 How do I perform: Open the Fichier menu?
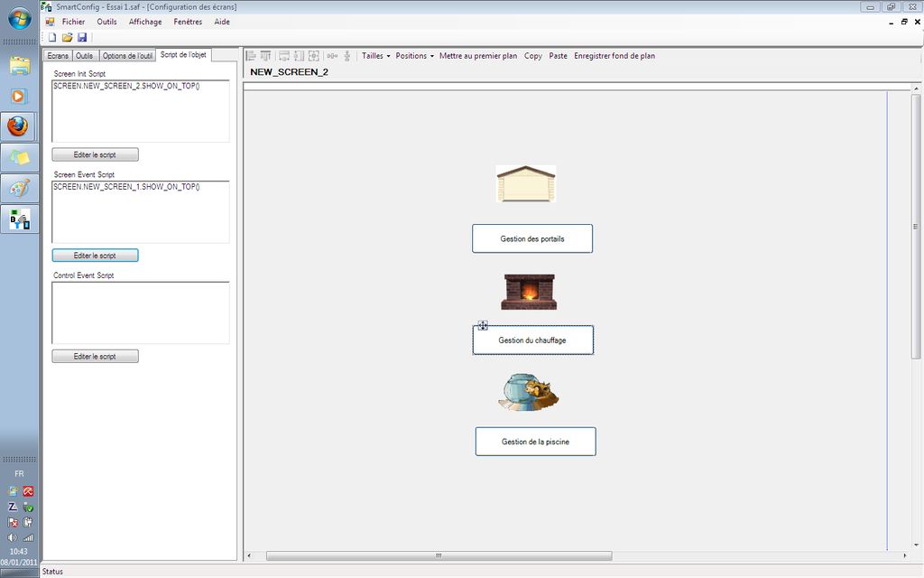click(x=73, y=22)
